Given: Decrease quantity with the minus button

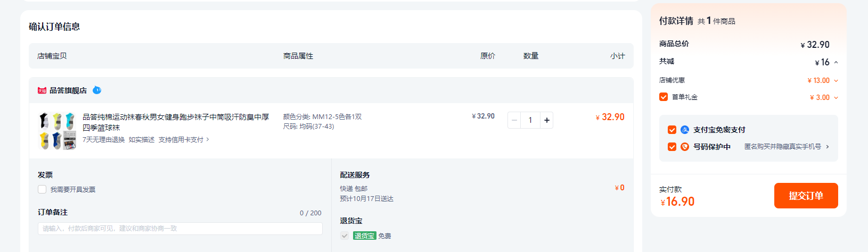Looking at the screenshot, I should pyautogui.click(x=514, y=120).
